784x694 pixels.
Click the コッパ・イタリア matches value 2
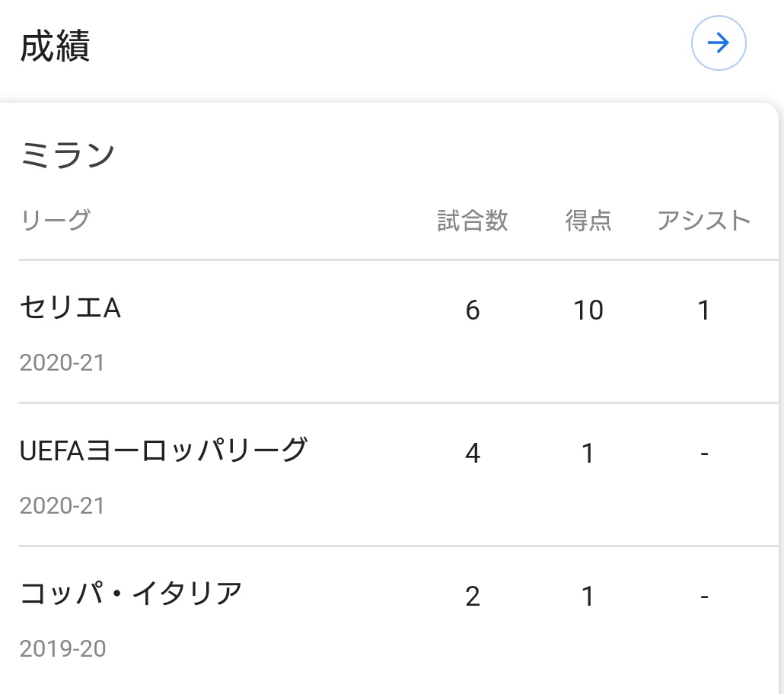[x=473, y=596]
